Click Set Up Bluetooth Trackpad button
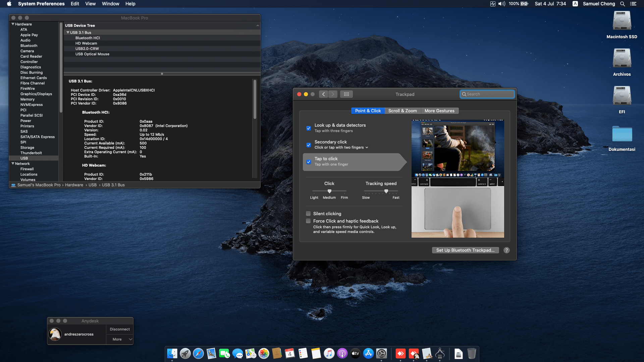 pyautogui.click(x=465, y=250)
